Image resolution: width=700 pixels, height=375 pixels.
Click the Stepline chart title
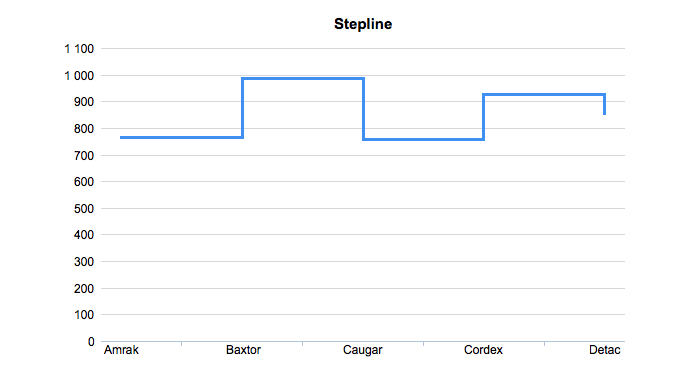[x=363, y=24]
